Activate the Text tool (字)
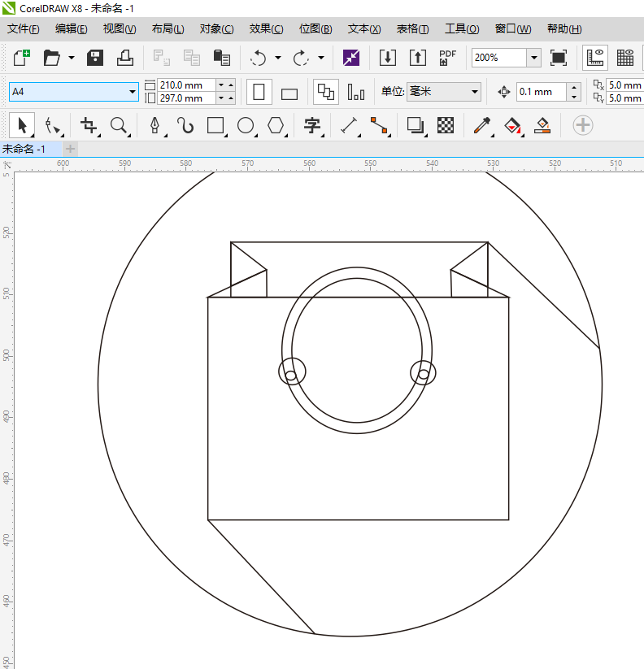644x669 pixels. click(311, 125)
